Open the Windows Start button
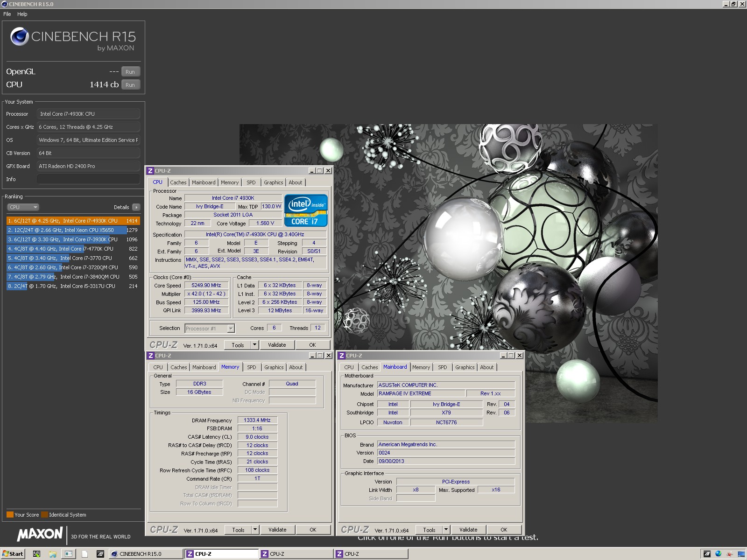This screenshot has width=747, height=560. [x=13, y=554]
